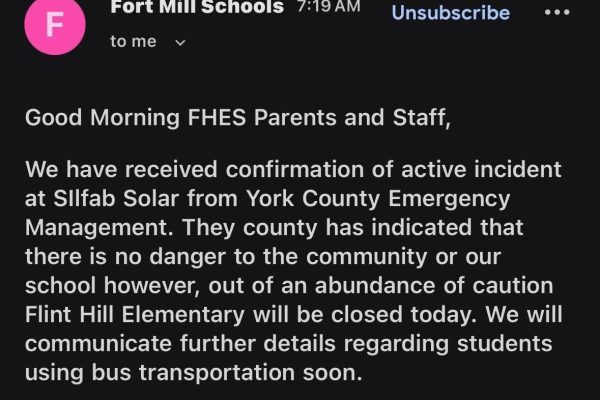Open sender name Fort Mill Schools

point(196,7)
